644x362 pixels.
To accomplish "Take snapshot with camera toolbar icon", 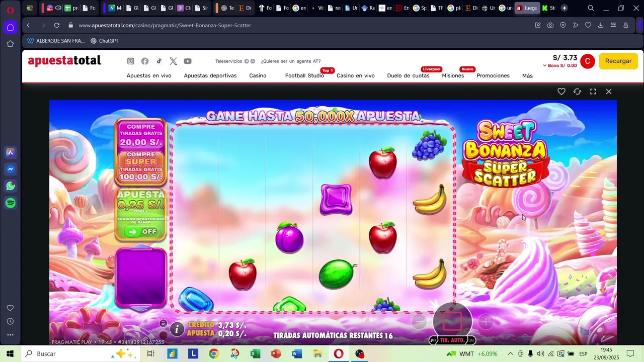I will [x=550, y=25].
